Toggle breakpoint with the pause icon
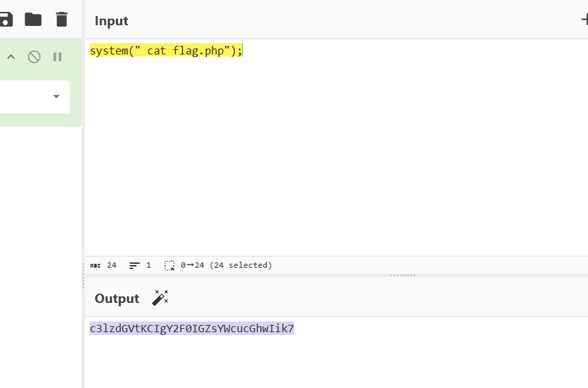Screen dimensions: 588x388 tap(58, 57)
